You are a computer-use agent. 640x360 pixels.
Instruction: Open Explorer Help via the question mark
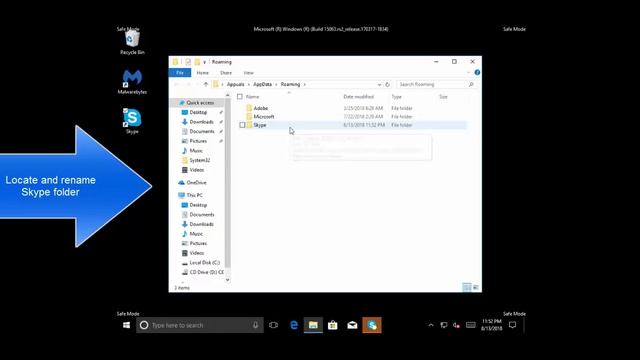(x=477, y=73)
